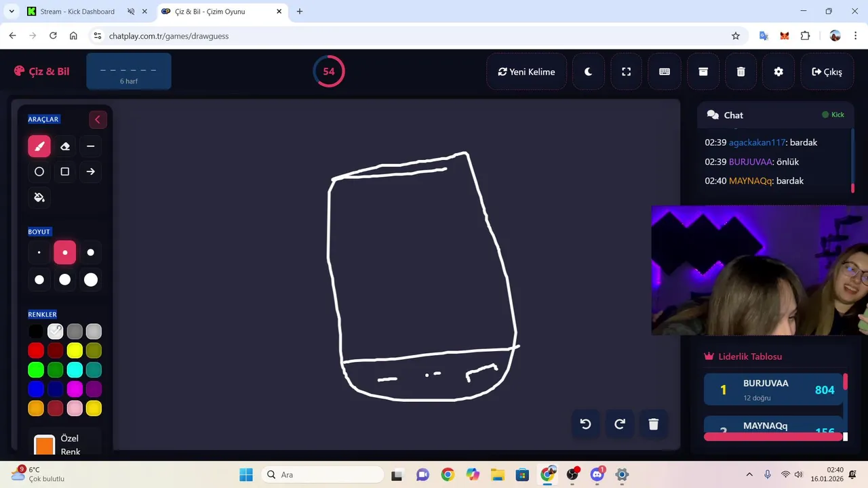Click BURJUVAA leaderboard entry
This screenshot has width=868, height=488.
coord(773,390)
